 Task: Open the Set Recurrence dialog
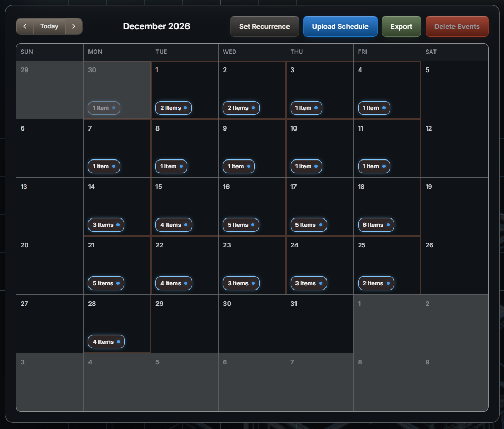click(x=264, y=26)
